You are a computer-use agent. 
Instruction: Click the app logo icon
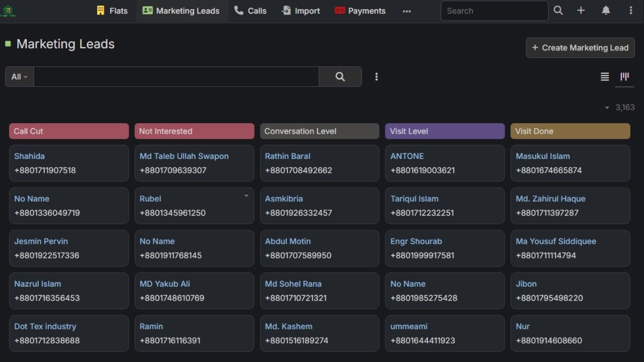[x=9, y=11]
